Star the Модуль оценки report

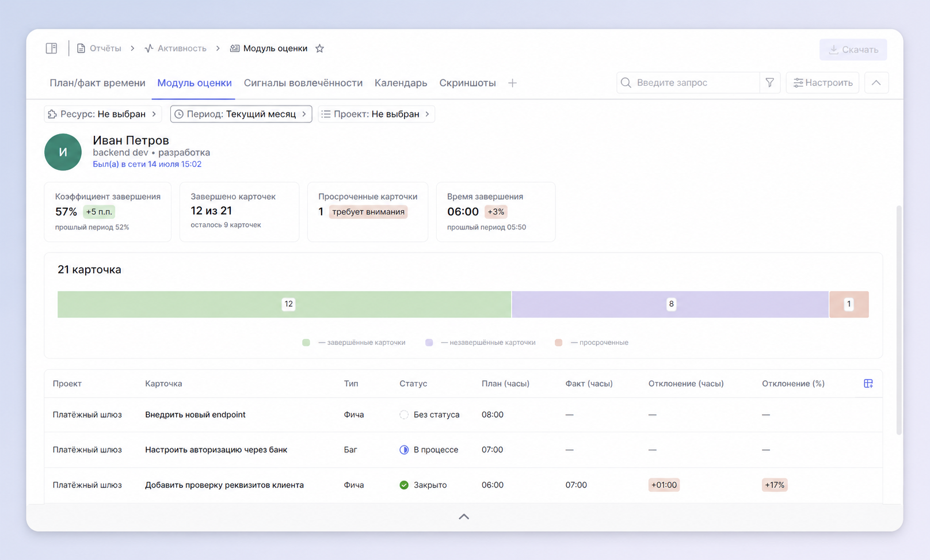320,48
